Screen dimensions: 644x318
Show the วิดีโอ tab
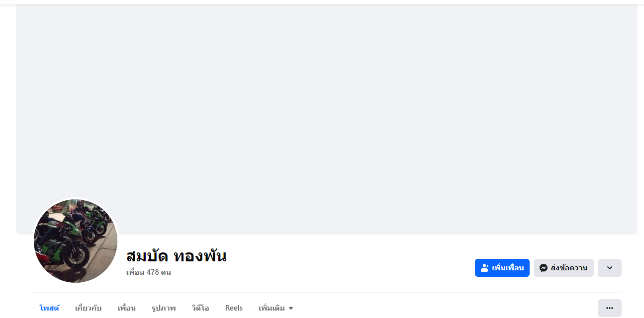click(200, 308)
